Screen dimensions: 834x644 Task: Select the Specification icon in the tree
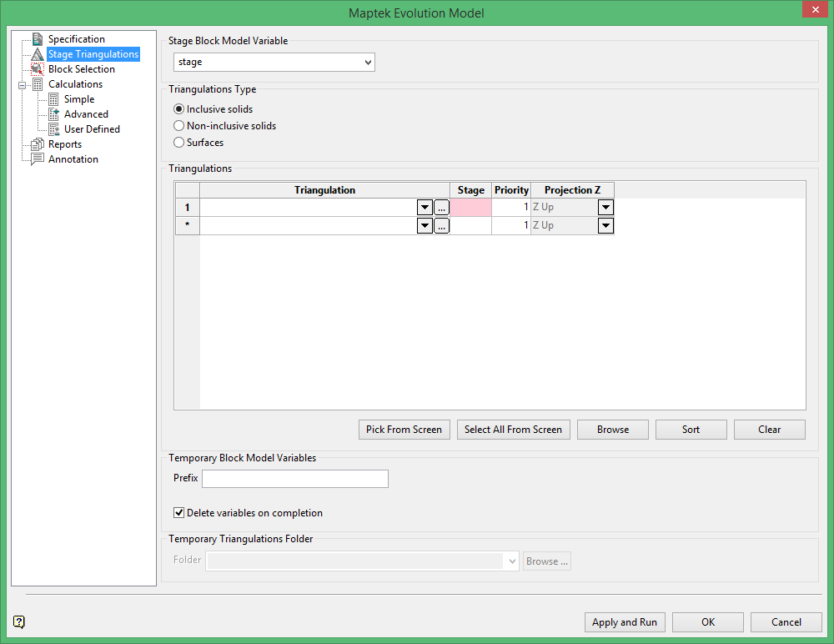tap(36, 38)
